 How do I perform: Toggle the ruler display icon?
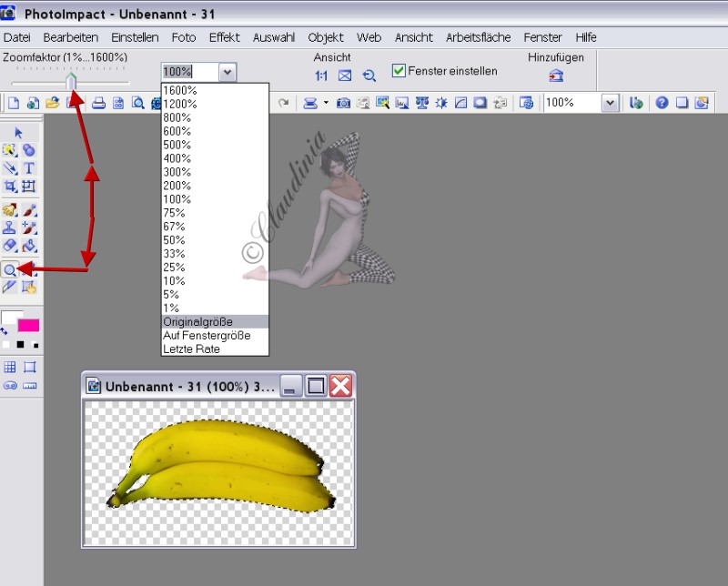pyautogui.click(x=29, y=386)
